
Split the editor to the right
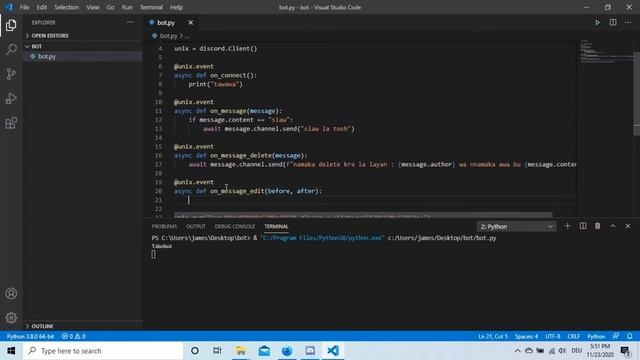(x=613, y=22)
